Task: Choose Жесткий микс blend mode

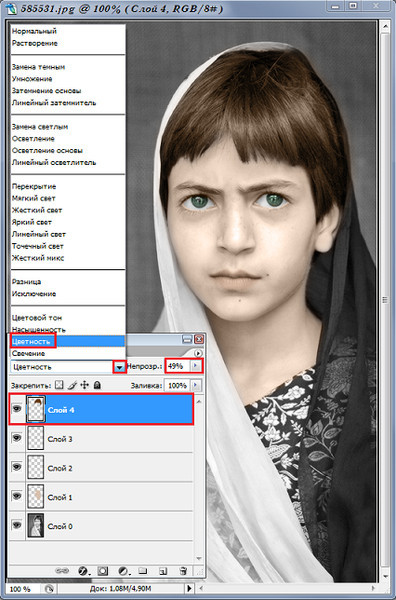Action: (37, 258)
